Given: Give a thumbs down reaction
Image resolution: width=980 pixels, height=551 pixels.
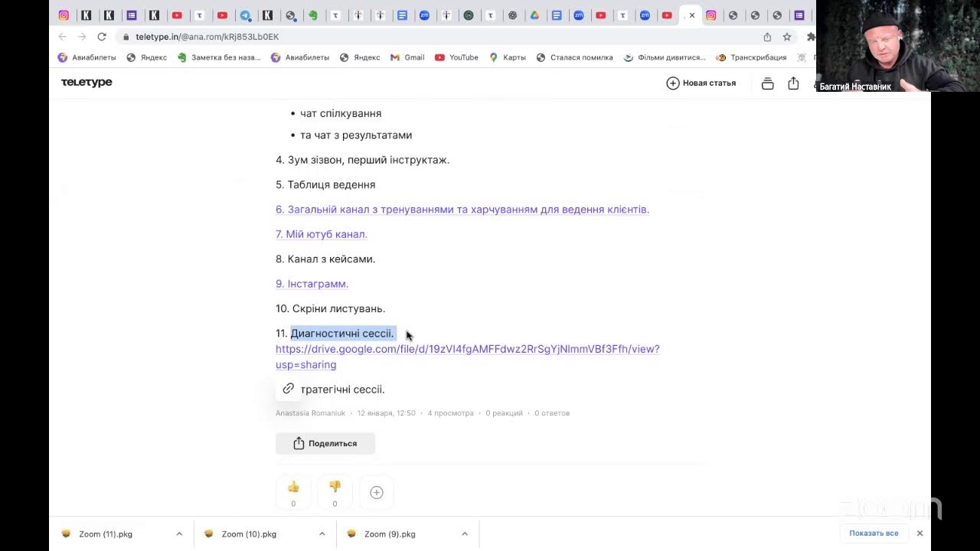Looking at the screenshot, I should pos(335,492).
